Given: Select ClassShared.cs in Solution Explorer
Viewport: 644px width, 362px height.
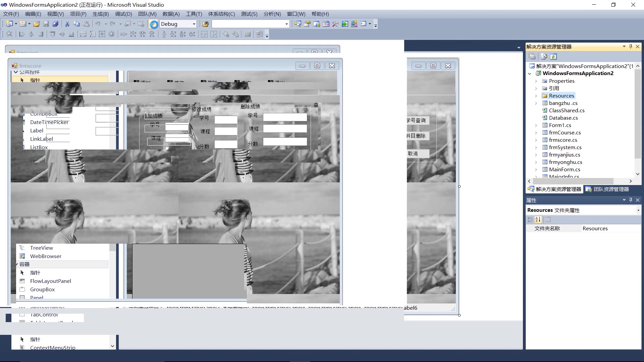Looking at the screenshot, I should (567, 111).
